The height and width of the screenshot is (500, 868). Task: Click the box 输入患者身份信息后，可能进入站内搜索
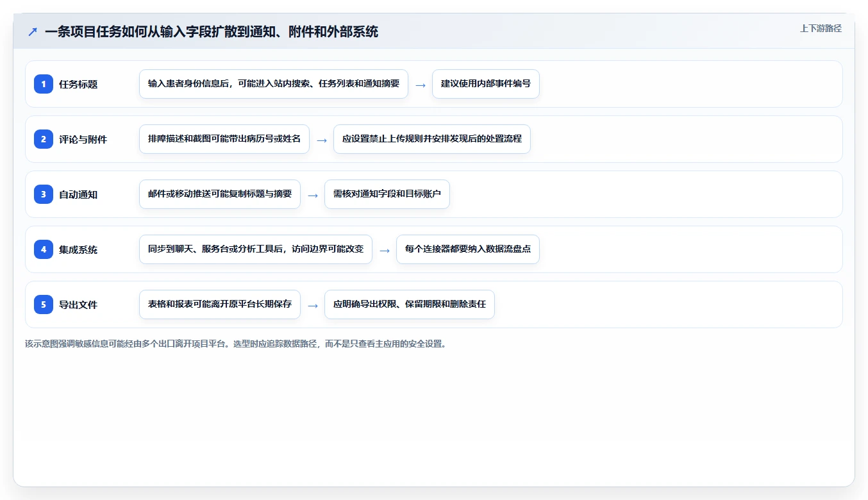(x=274, y=84)
